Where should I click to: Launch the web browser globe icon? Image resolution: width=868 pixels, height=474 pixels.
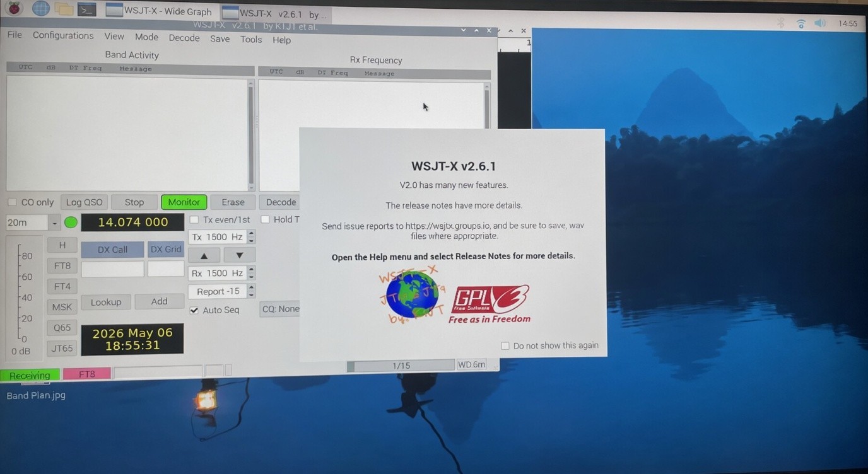tap(40, 8)
